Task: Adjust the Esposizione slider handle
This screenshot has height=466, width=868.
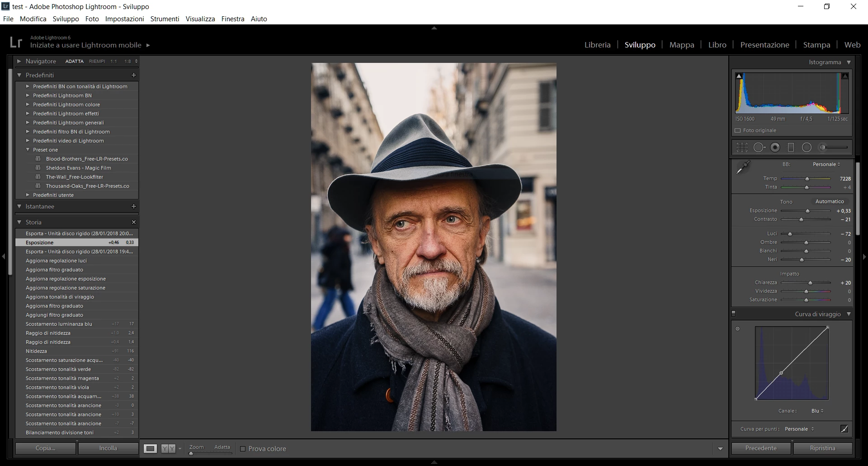Action: pyautogui.click(x=807, y=211)
